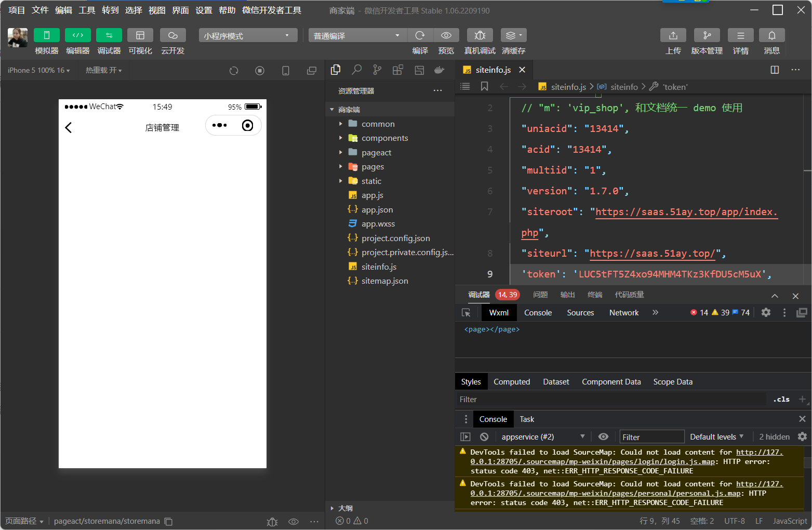Open cloud development (云开发)
The image size is (812, 530).
[x=173, y=35]
